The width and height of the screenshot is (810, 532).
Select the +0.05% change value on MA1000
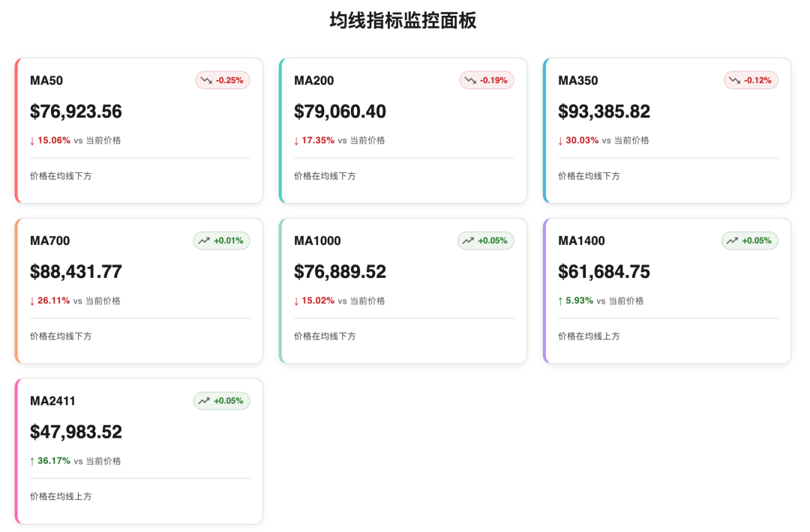492,241
